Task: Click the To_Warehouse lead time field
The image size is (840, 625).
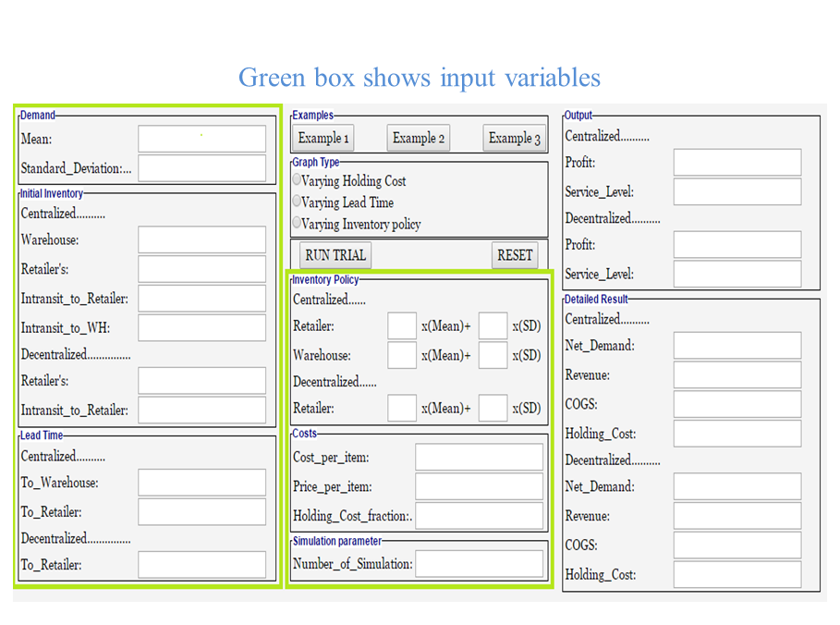Action: tap(202, 483)
